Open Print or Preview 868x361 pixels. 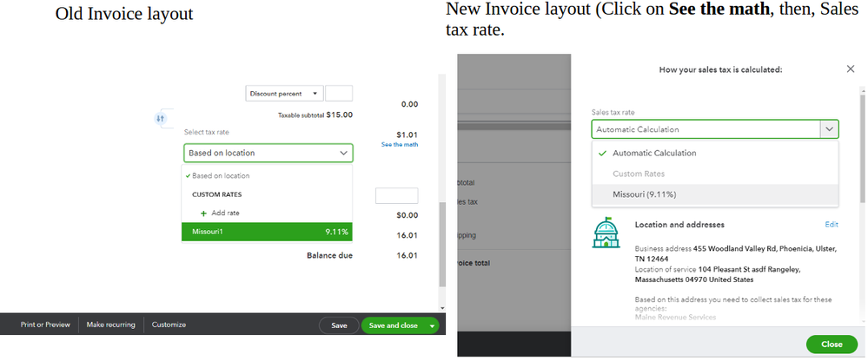tap(45, 325)
